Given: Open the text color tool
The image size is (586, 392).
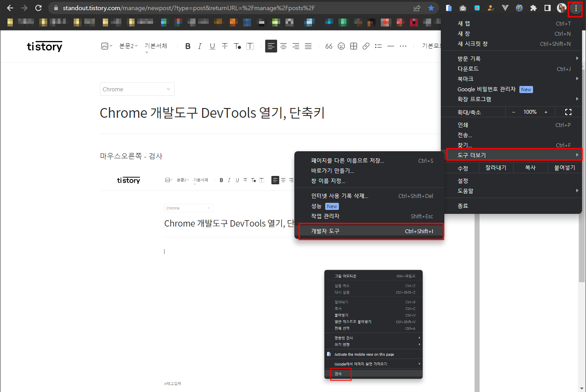Looking at the screenshot, I should 237,46.
